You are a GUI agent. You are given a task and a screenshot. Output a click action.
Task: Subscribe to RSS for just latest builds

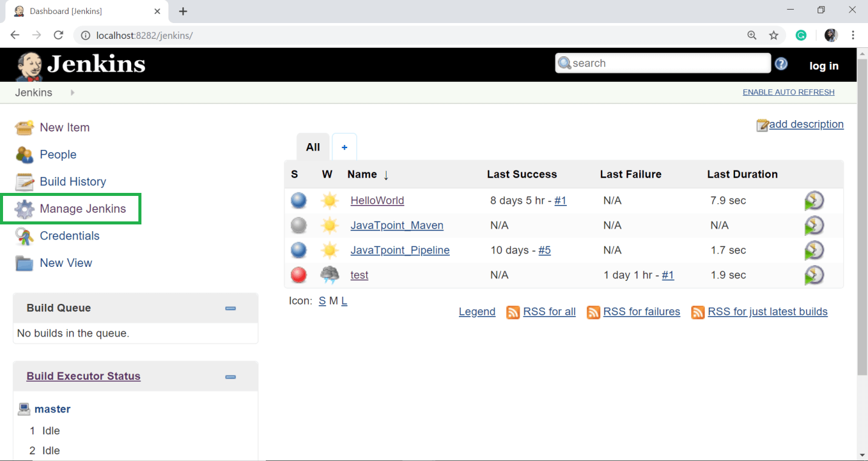(x=768, y=312)
